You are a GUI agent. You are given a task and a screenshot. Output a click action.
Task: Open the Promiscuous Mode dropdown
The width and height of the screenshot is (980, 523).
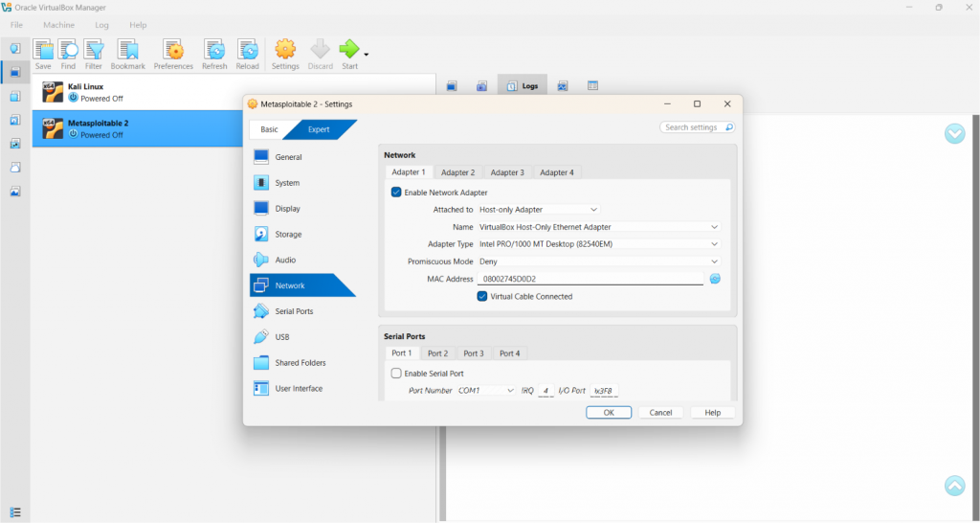[x=599, y=261]
